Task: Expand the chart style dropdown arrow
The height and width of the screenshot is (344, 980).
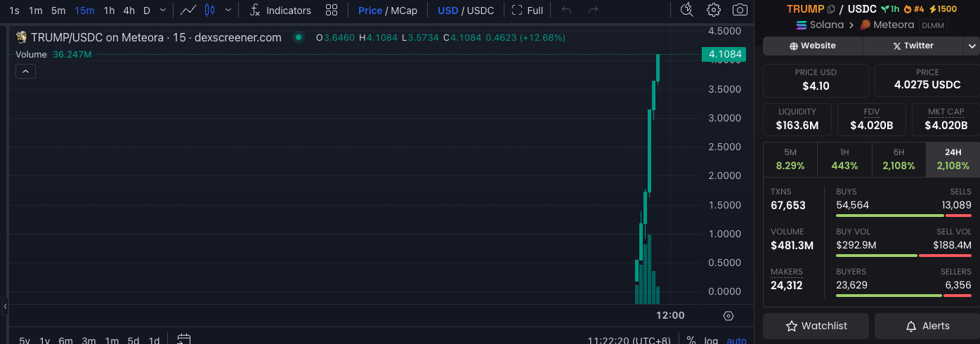Action: coord(227,11)
